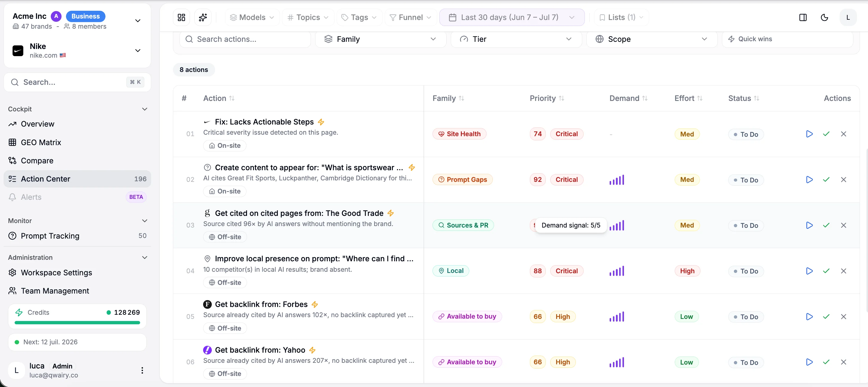Open the To Do status for Forbes backlink
The width and height of the screenshot is (868, 387).
(746, 317)
